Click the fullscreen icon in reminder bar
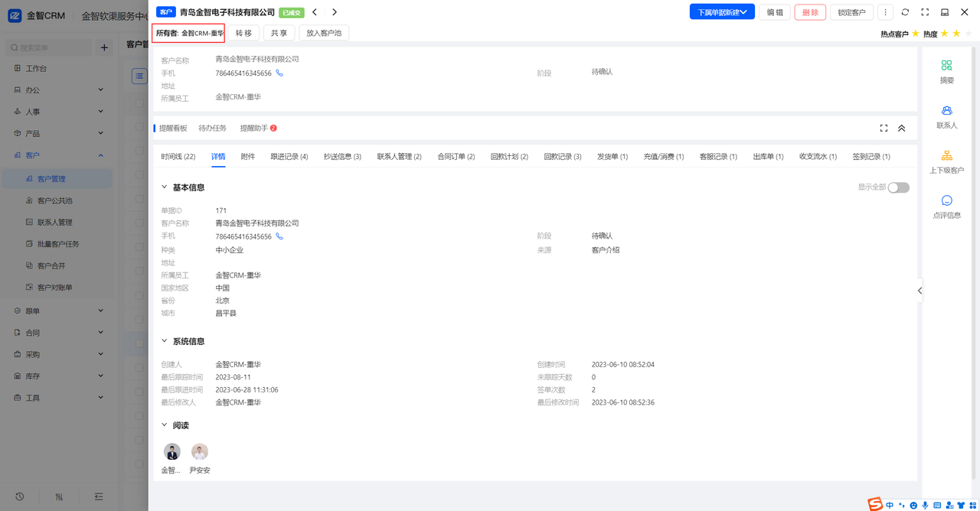This screenshot has height=511, width=980. coord(884,128)
